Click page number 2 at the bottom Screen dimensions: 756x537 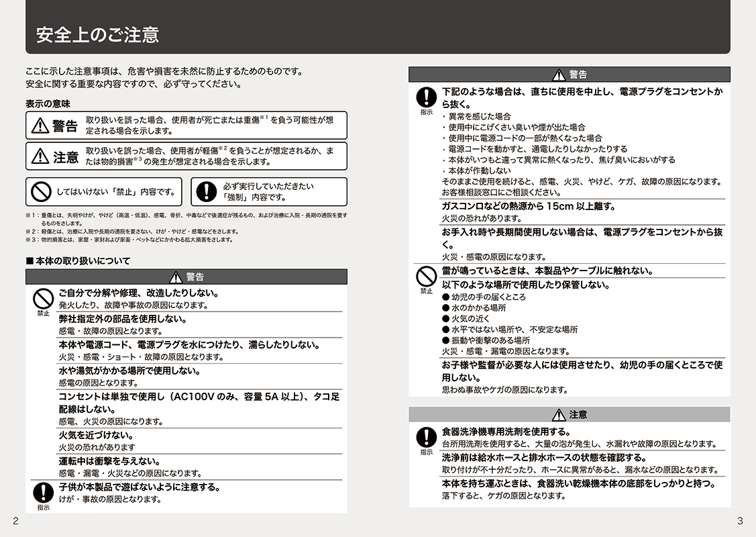click(16, 521)
